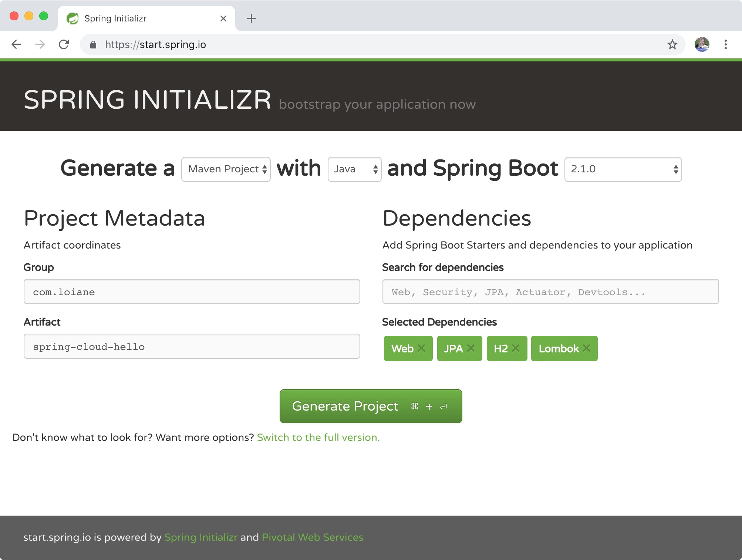Reload the Spring Initializr page
Screen dimensions: 742x560
point(64,44)
